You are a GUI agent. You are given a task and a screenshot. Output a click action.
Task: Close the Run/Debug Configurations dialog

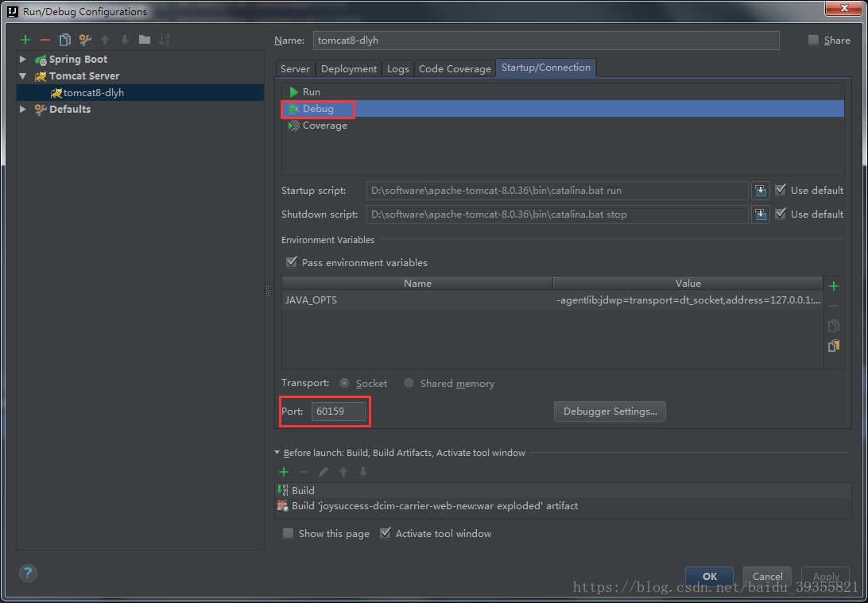pyautogui.click(x=844, y=8)
